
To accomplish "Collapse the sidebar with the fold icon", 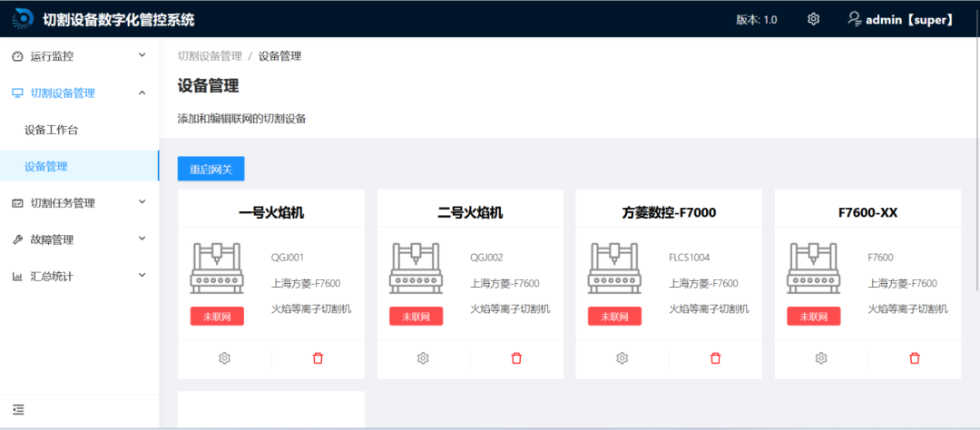I will 18,410.
